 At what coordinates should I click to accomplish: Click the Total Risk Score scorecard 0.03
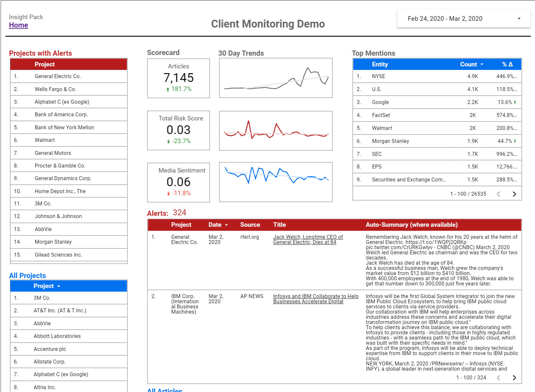pos(179,130)
